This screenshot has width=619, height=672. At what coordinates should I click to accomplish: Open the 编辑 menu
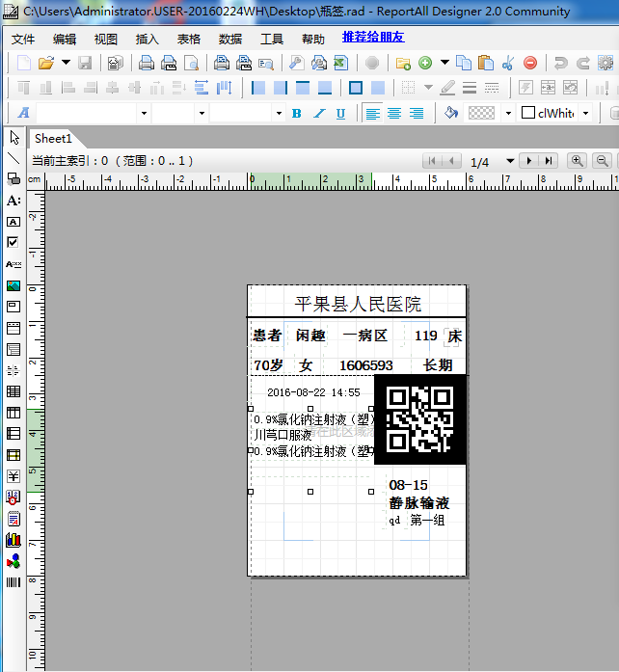coord(65,40)
